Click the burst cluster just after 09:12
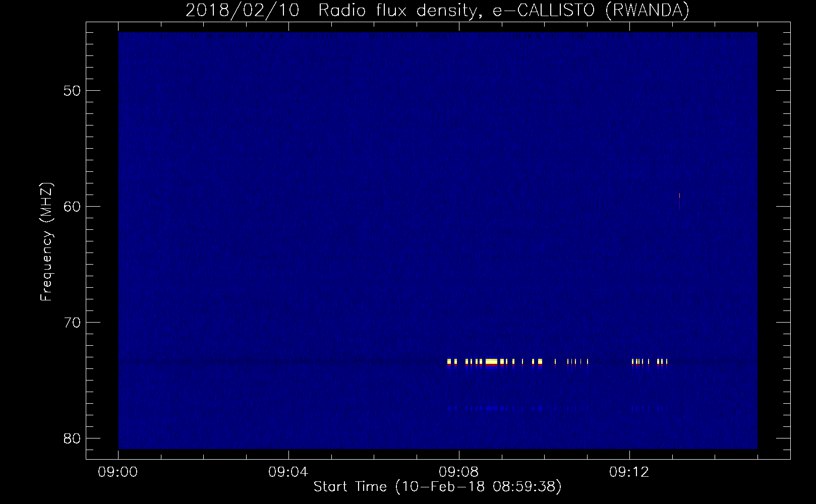Image resolution: width=816 pixels, height=504 pixels. [x=650, y=361]
